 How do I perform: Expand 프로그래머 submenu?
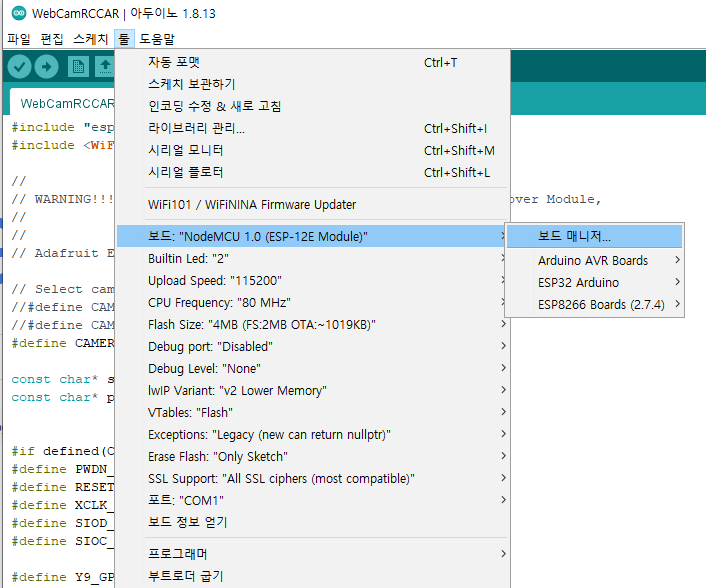tap(313, 554)
